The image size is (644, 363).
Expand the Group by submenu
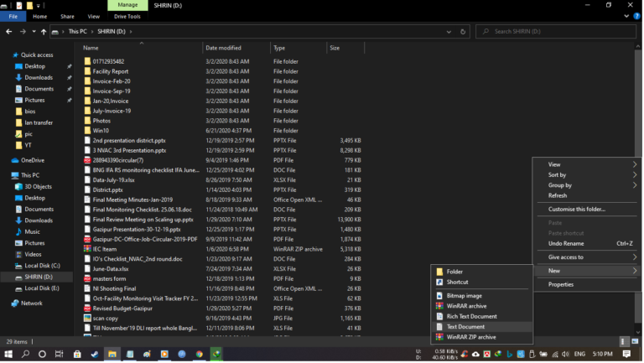pos(587,185)
